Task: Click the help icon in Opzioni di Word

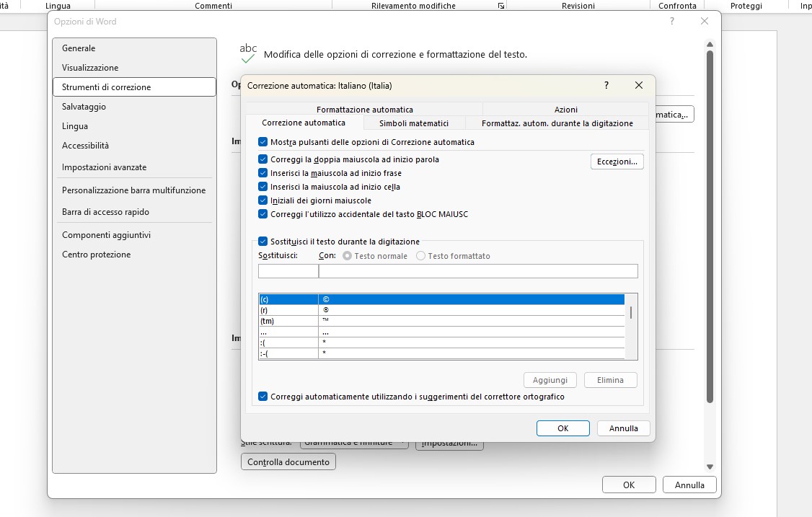Action: 672,22
